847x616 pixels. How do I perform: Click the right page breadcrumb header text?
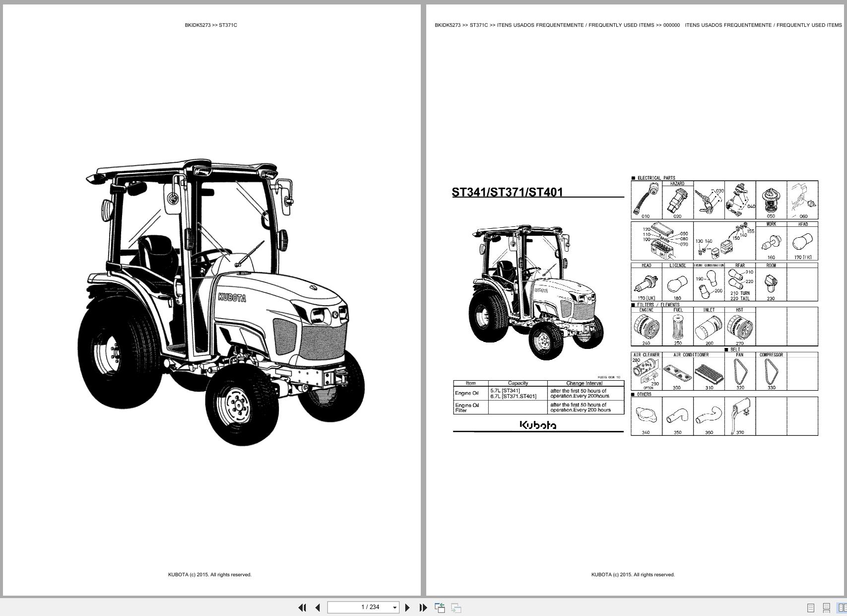click(x=638, y=25)
